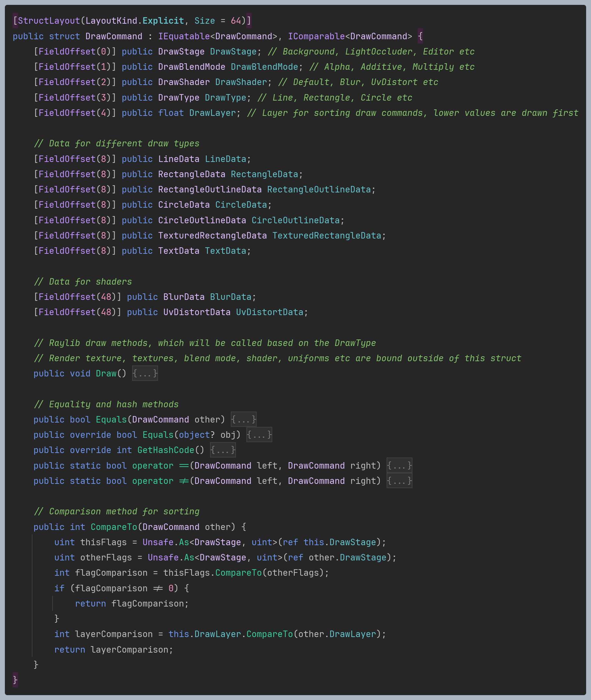Click the DrawCommand struct name in declaration

[x=114, y=36]
